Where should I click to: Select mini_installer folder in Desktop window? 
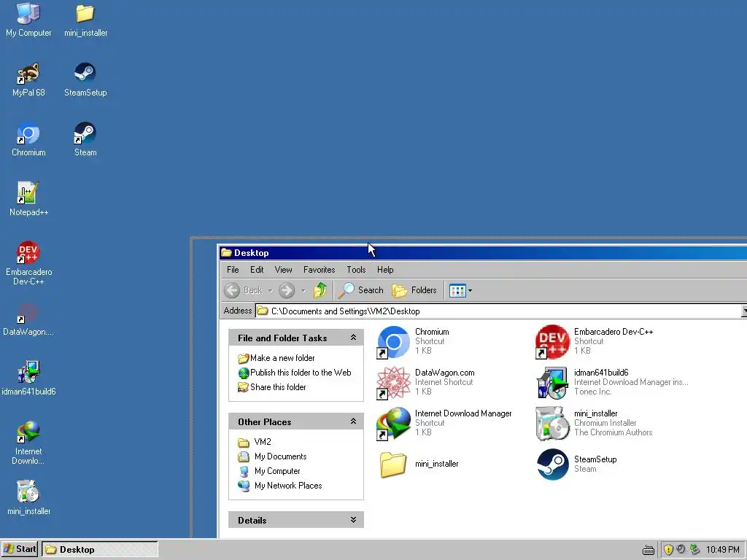click(419, 464)
